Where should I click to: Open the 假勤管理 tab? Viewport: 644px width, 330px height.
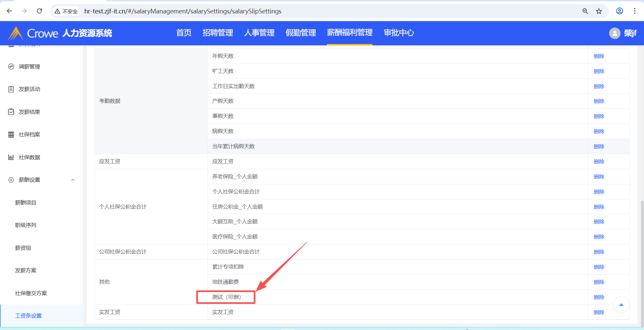tap(301, 33)
